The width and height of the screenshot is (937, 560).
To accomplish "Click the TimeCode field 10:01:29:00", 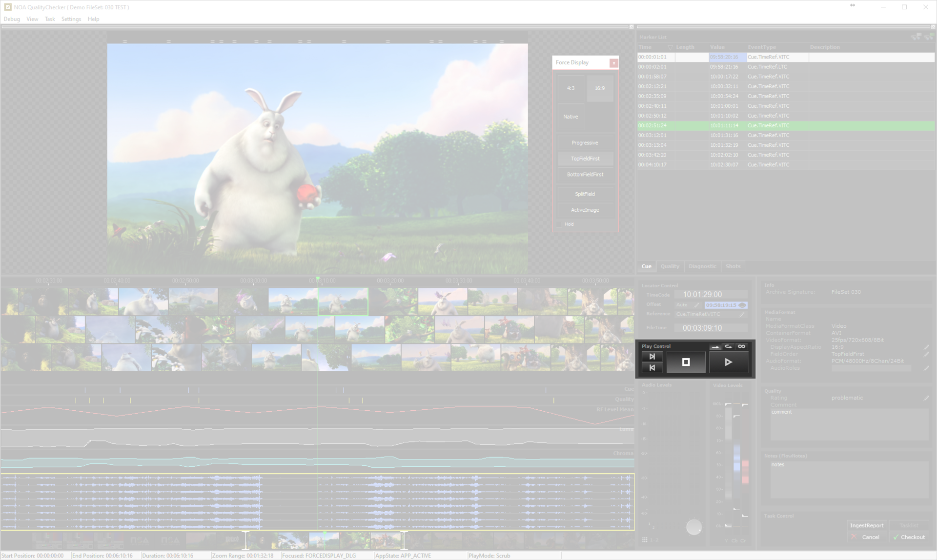I will click(x=711, y=295).
